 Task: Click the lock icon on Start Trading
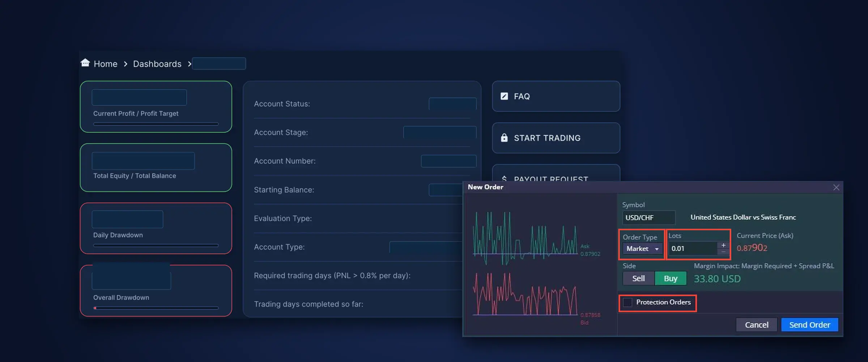pos(504,138)
